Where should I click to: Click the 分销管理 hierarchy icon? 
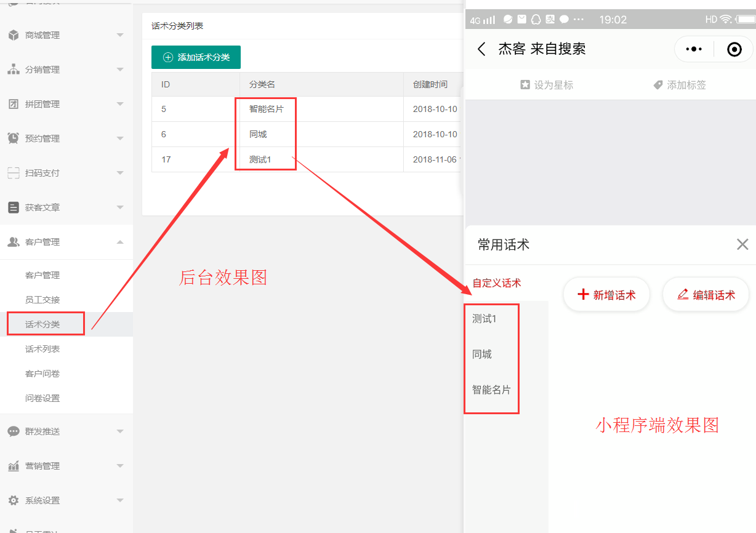click(x=14, y=70)
